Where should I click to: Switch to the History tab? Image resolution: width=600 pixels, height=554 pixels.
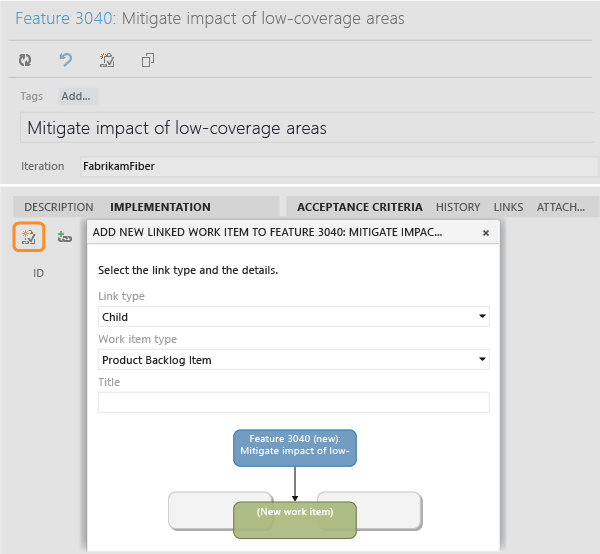click(x=458, y=207)
